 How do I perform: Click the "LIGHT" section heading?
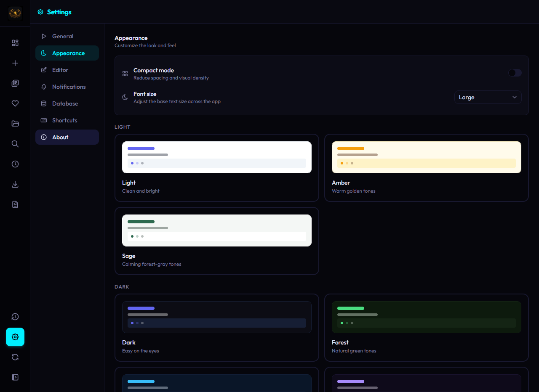(x=123, y=127)
